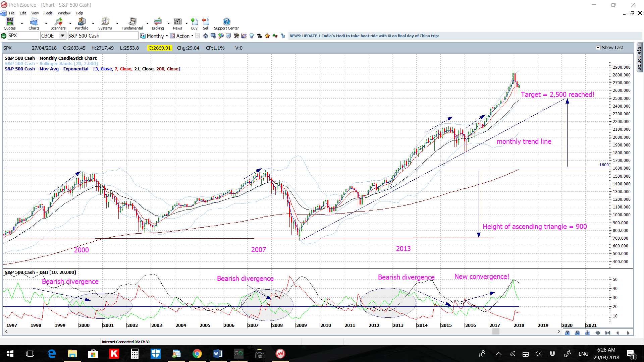Expand the Scanners dropdown arrow

(x=70, y=24)
